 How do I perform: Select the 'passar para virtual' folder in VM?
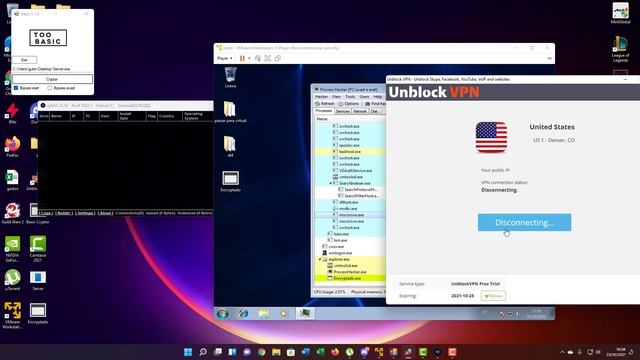coord(230,112)
